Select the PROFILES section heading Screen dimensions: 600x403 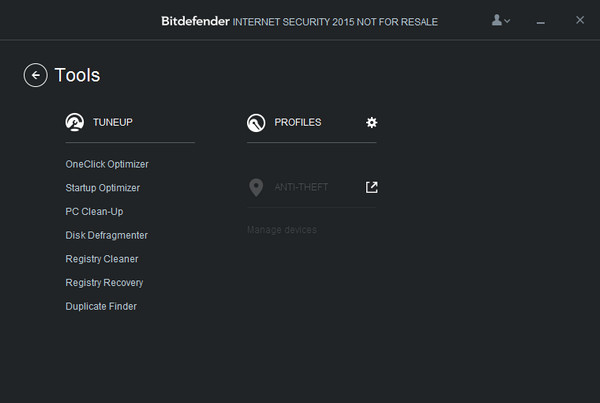[298, 122]
